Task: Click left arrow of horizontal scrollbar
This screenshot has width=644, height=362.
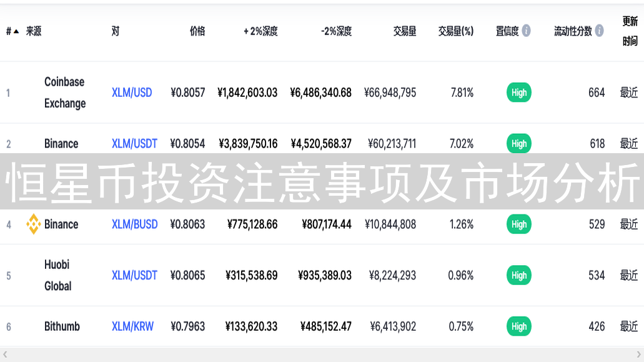Action: point(5,354)
